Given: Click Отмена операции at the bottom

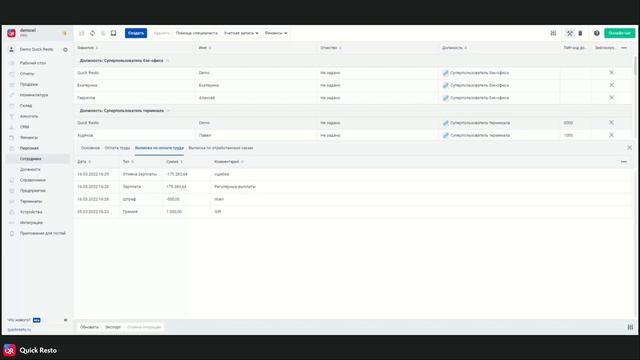Looking at the screenshot, I should (144, 327).
